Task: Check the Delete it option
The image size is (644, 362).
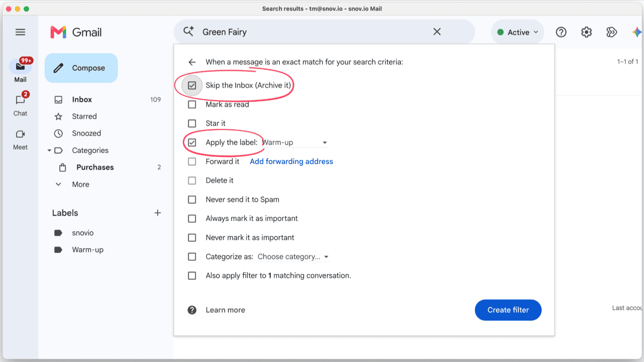Action: click(x=192, y=181)
